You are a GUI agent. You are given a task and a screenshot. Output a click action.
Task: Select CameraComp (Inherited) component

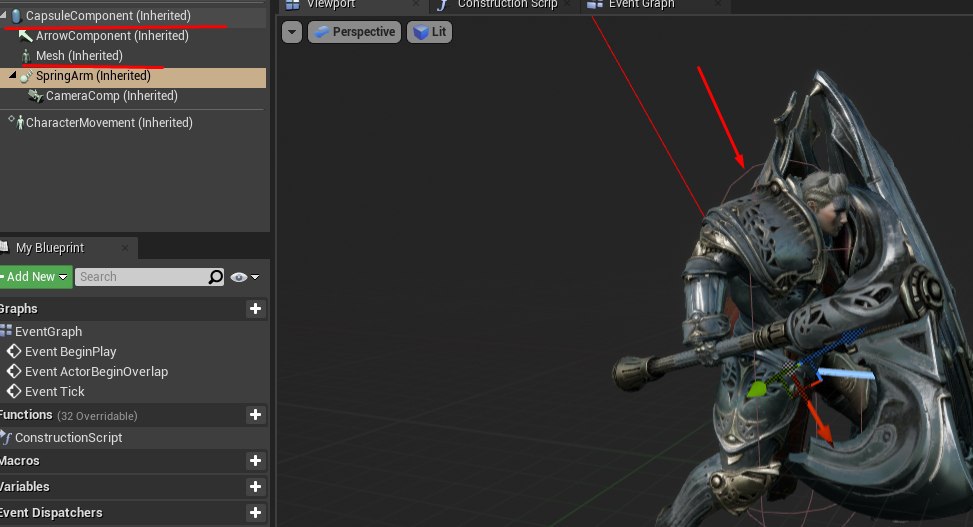click(112, 96)
